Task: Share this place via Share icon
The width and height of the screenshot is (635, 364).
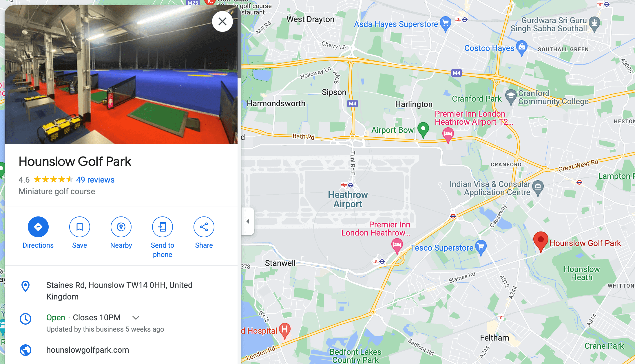Action: [204, 227]
